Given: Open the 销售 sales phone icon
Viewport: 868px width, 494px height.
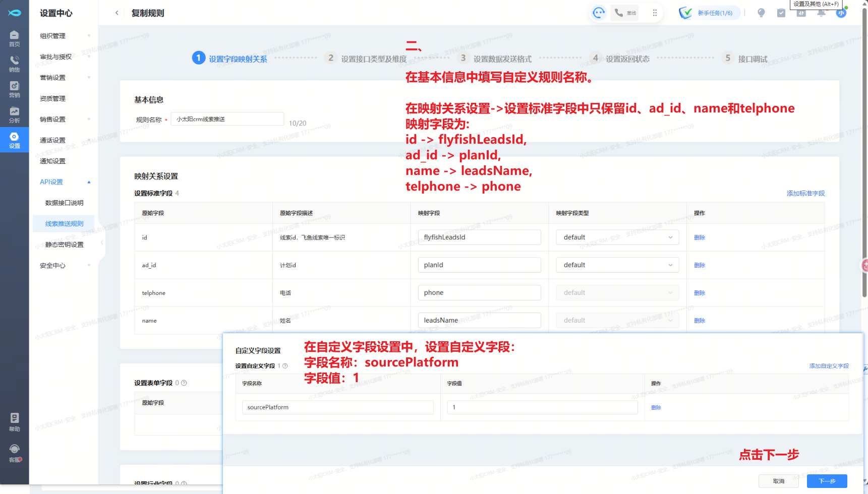Looking at the screenshot, I should coord(14,64).
